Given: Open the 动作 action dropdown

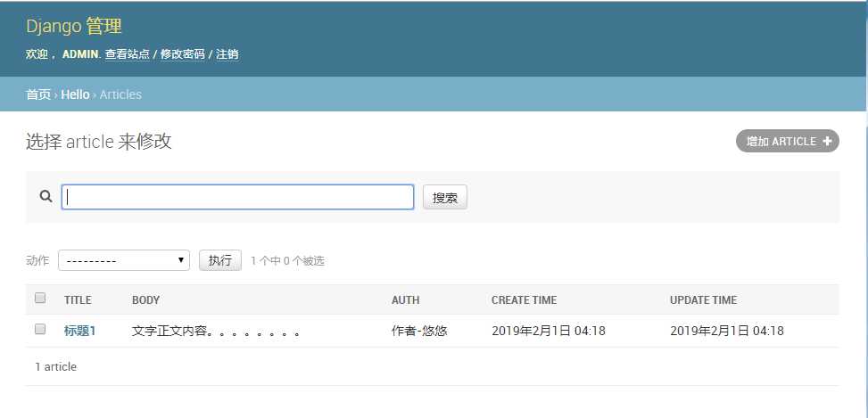Looking at the screenshot, I should 124,260.
